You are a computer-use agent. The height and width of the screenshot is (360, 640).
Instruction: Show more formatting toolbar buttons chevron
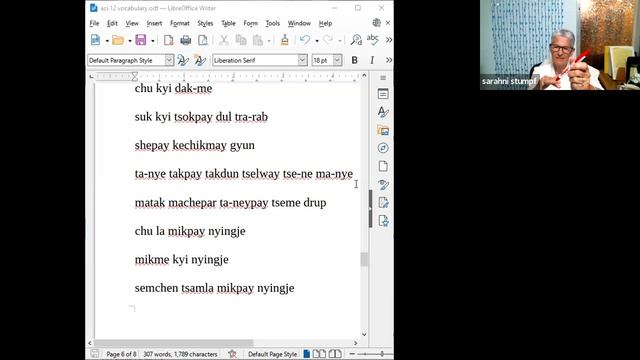point(389,60)
